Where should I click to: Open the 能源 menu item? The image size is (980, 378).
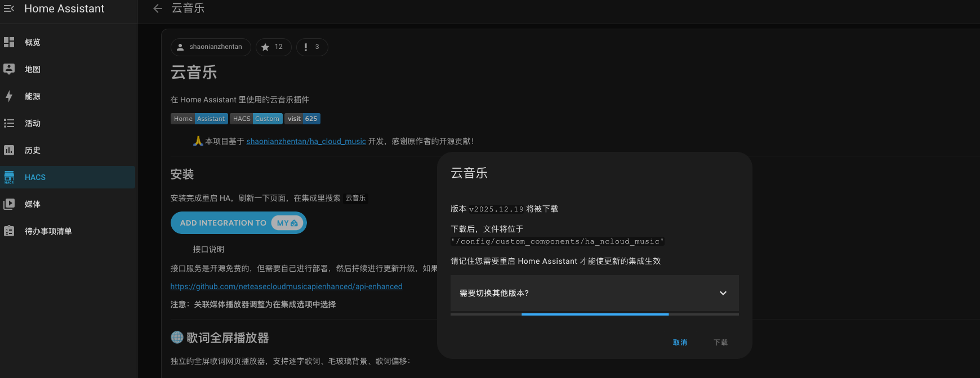[68, 96]
